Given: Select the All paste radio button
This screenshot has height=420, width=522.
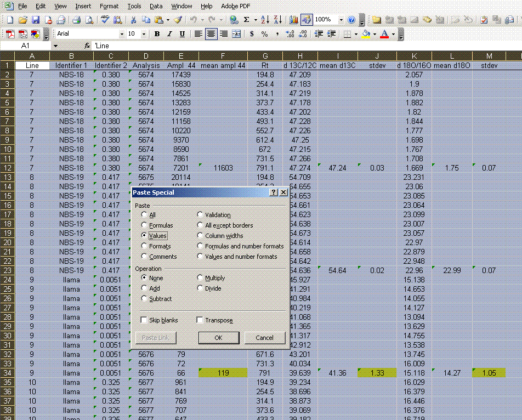Looking at the screenshot, I should 144,214.
